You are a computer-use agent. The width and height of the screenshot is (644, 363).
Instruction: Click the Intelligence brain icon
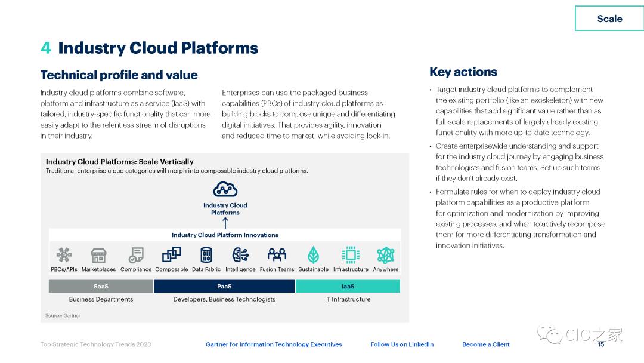click(x=240, y=256)
